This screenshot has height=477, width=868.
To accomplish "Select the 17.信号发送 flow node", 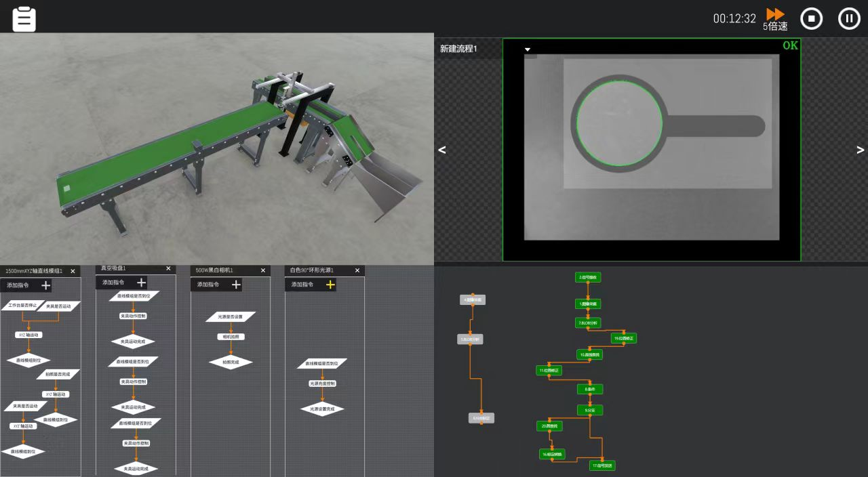I will 602,465.
